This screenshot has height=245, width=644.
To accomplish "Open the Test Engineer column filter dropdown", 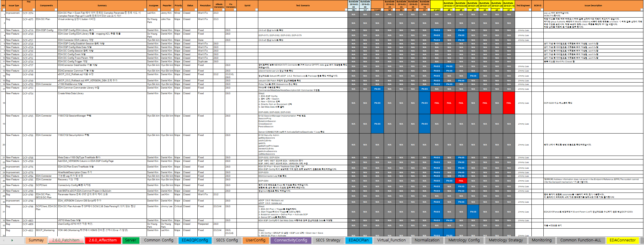I will 530,10.
